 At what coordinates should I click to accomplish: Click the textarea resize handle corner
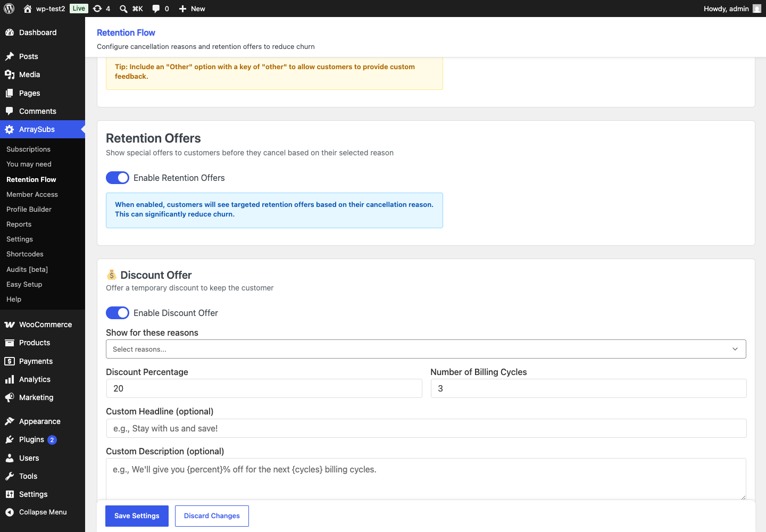[743, 497]
